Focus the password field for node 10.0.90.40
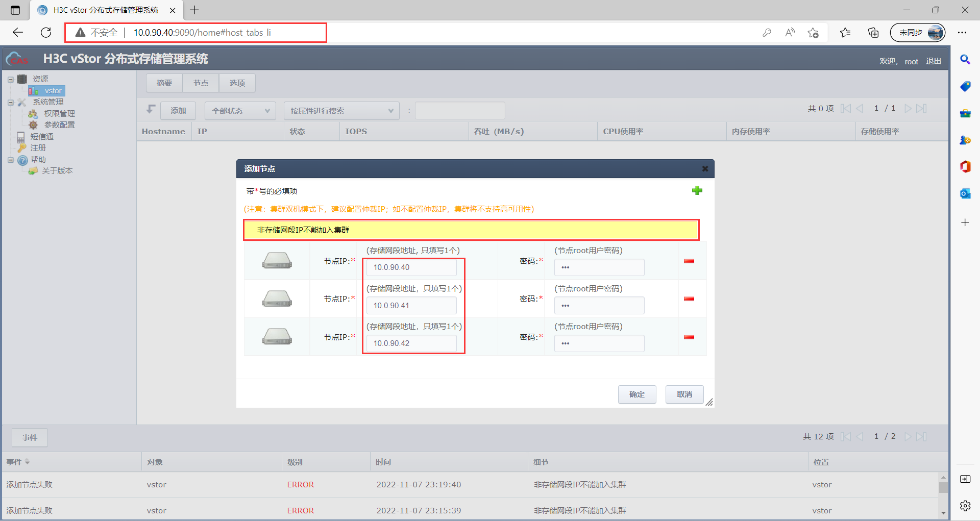This screenshot has height=521, width=980. [x=599, y=267]
